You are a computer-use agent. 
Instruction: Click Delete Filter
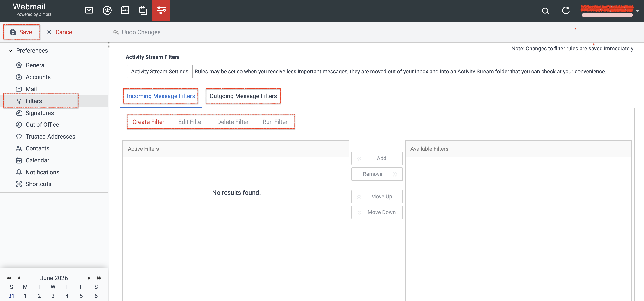pyautogui.click(x=233, y=122)
